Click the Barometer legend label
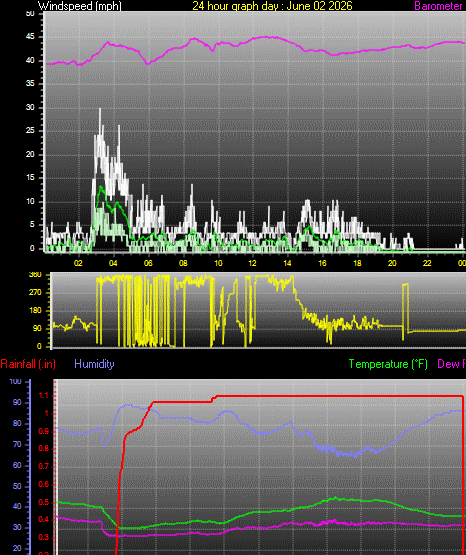The height and width of the screenshot is (555, 466). point(439,6)
